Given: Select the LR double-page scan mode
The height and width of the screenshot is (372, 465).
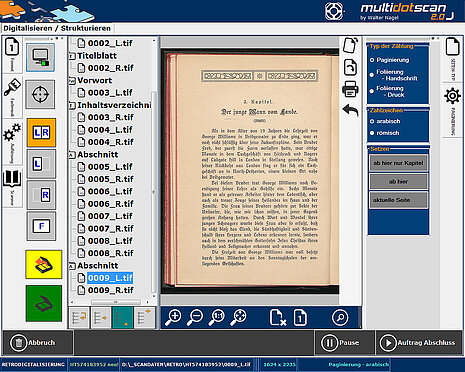Looking at the screenshot, I should 41,132.
